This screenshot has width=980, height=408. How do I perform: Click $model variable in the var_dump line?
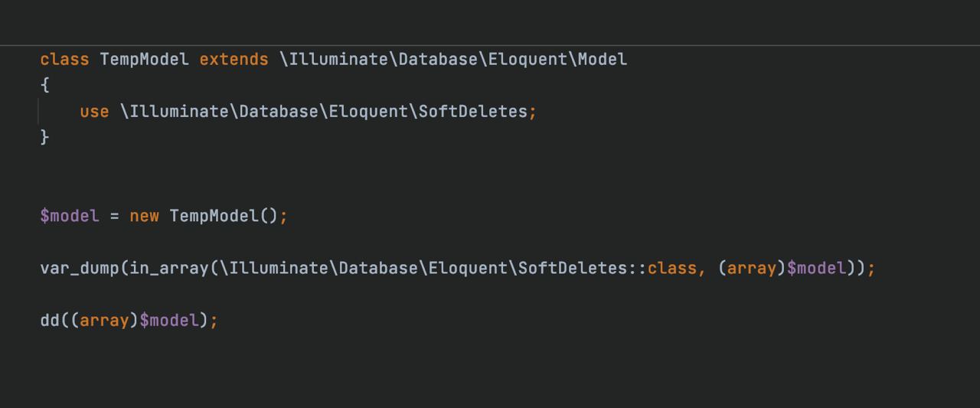click(x=816, y=268)
